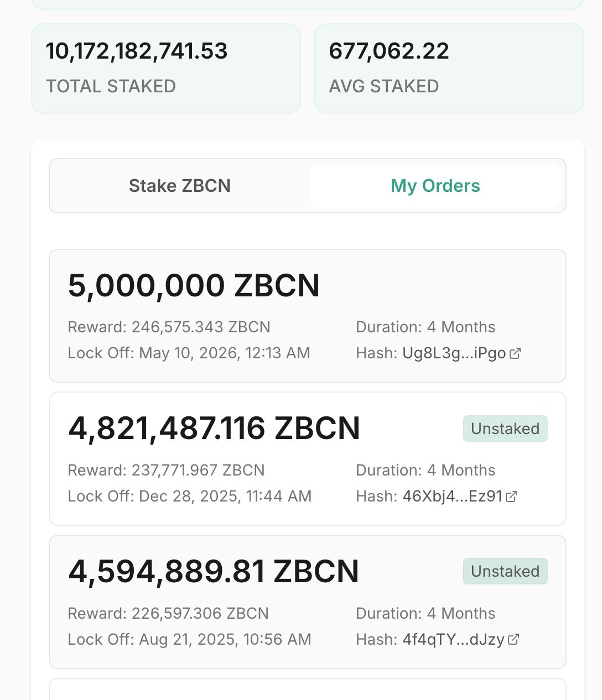The image size is (602, 700).
Task: Click the 246,575.343 ZBCN reward text
Action: [200, 327]
